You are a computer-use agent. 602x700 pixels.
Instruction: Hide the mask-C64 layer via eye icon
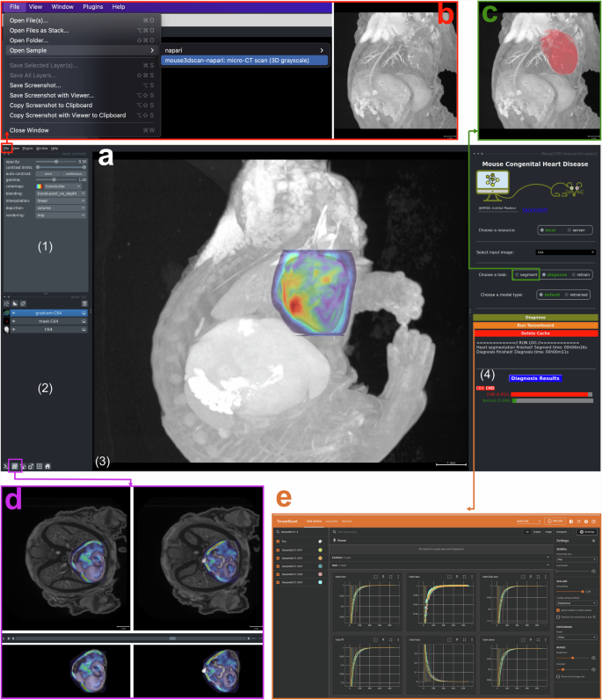[13, 321]
